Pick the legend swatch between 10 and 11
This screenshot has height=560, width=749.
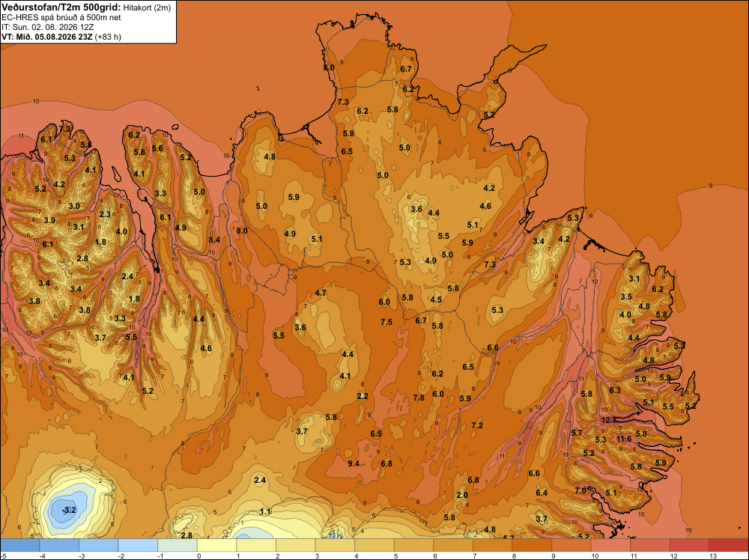pyautogui.click(x=610, y=545)
